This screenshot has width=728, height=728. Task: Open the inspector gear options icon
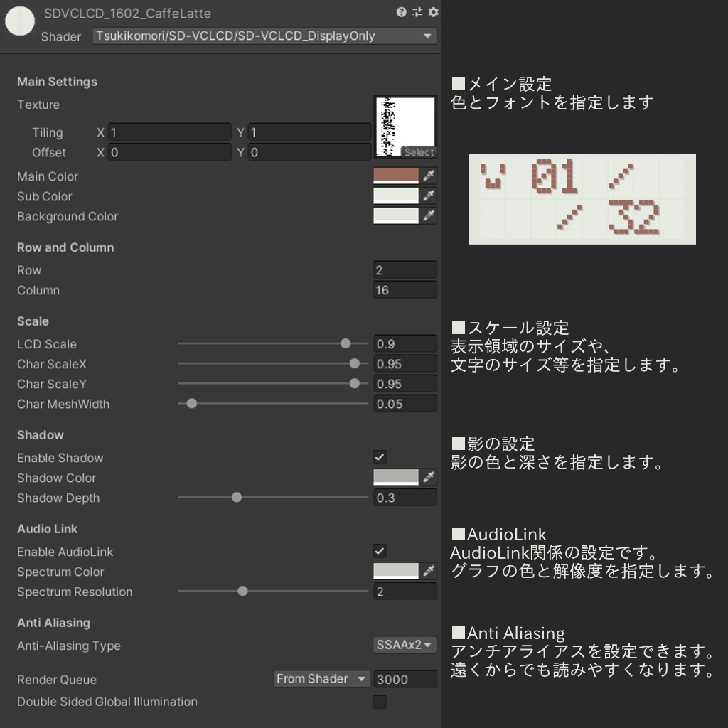coord(434,13)
